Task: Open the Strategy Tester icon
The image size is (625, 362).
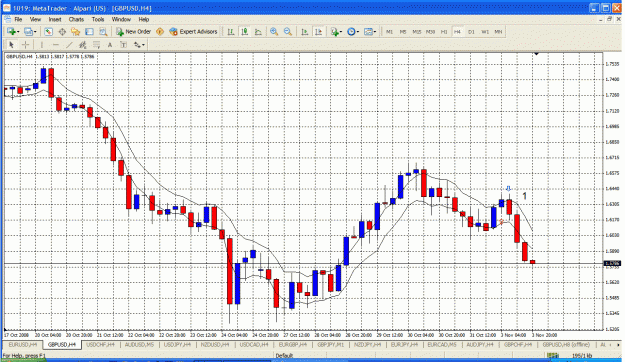Action: tap(103, 31)
